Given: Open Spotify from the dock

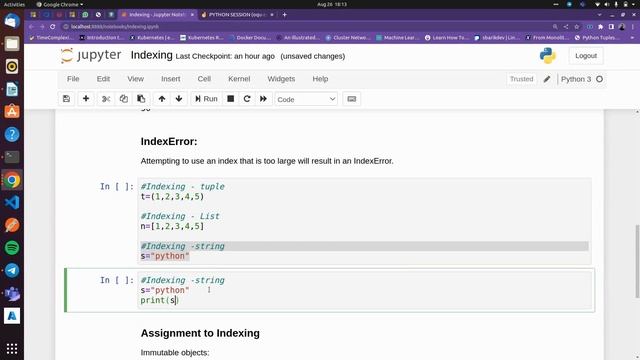Looking at the screenshot, I should pyautogui.click(x=12, y=248).
